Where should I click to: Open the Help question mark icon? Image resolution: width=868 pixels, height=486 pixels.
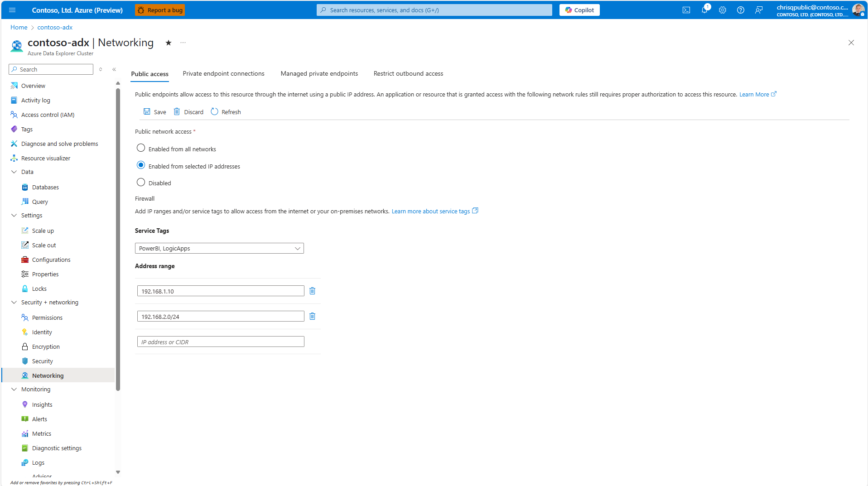(741, 10)
